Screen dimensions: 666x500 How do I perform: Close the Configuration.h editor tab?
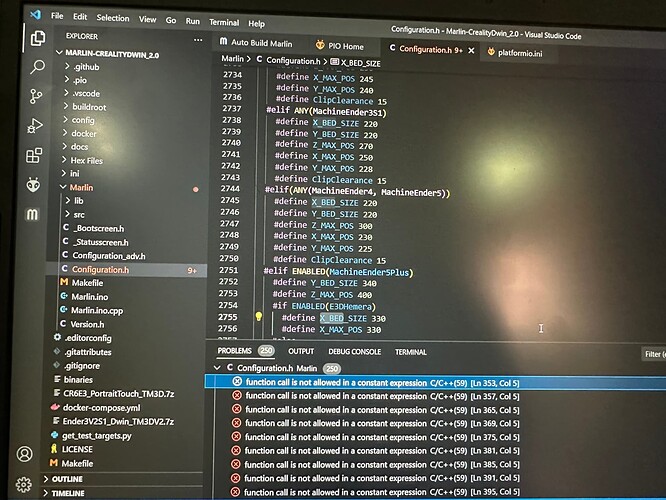click(x=471, y=51)
